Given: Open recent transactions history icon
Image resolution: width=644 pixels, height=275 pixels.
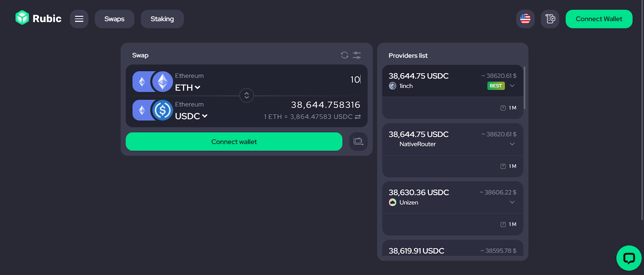Looking at the screenshot, I should coord(550,19).
